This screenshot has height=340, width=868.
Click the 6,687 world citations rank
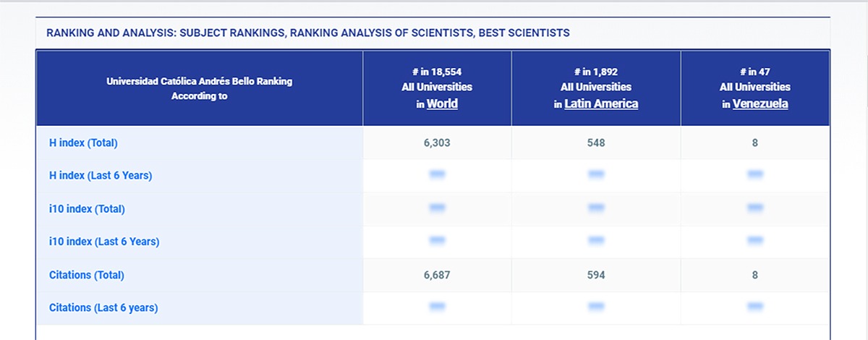[x=437, y=275]
